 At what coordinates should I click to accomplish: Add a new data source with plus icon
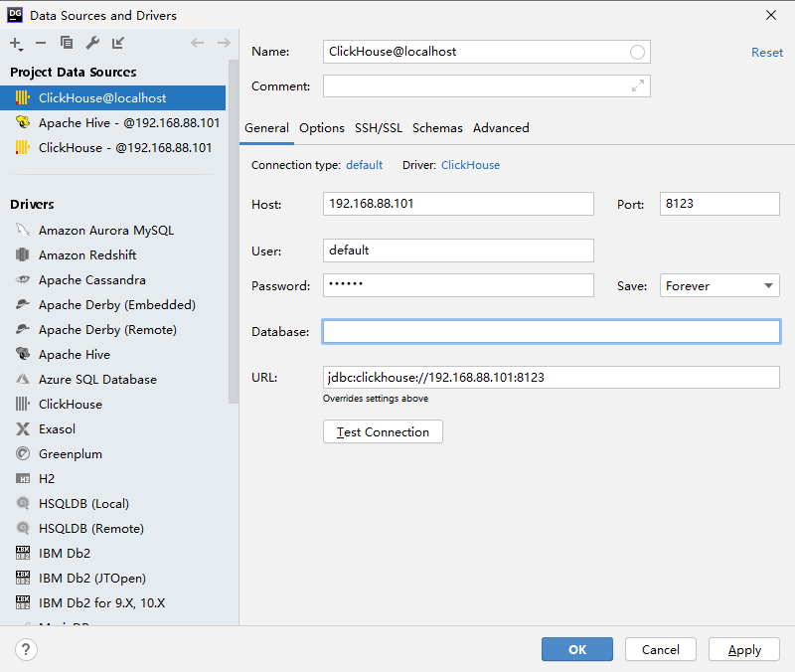(x=16, y=44)
